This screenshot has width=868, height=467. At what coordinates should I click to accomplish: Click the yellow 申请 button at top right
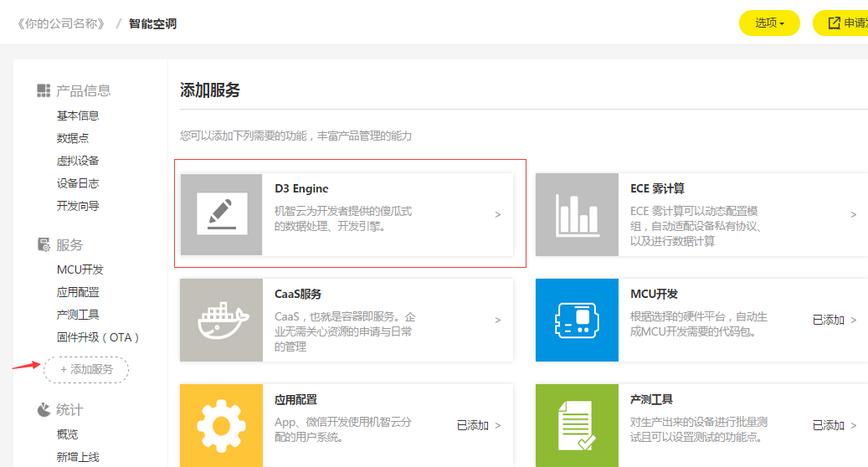click(x=841, y=23)
